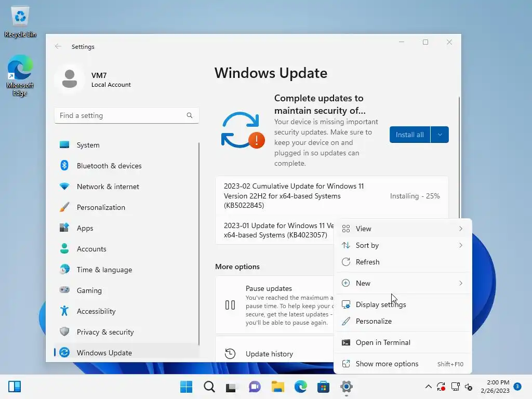Viewport: 532px width, 399px height.
Task: Open Apps settings category
Action: tap(126, 228)
